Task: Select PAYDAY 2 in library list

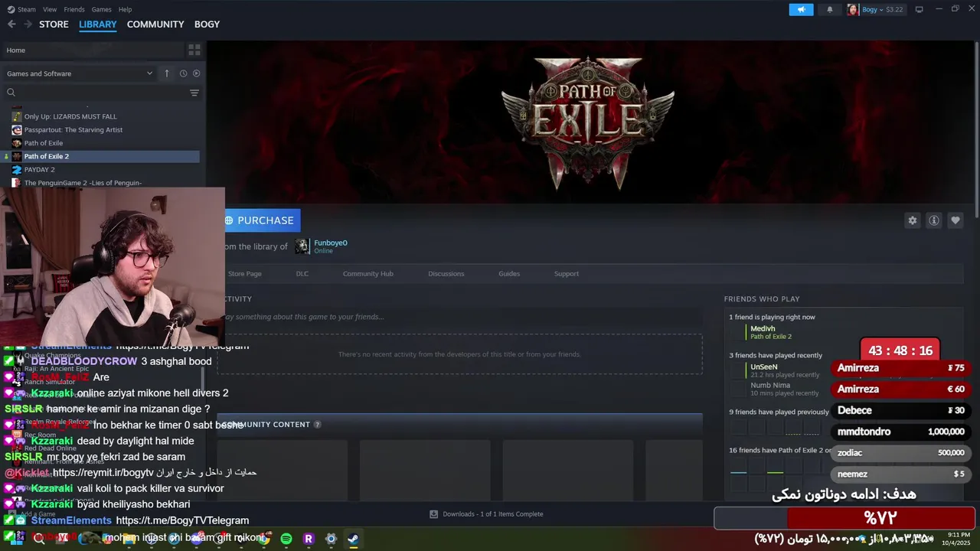Action: pos(39,169)
